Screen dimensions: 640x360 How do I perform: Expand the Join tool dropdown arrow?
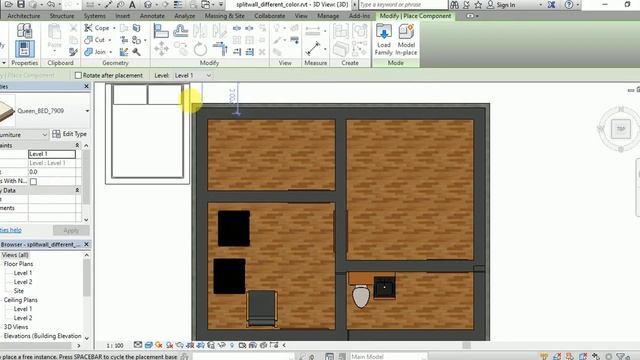(x=111, y=52)
